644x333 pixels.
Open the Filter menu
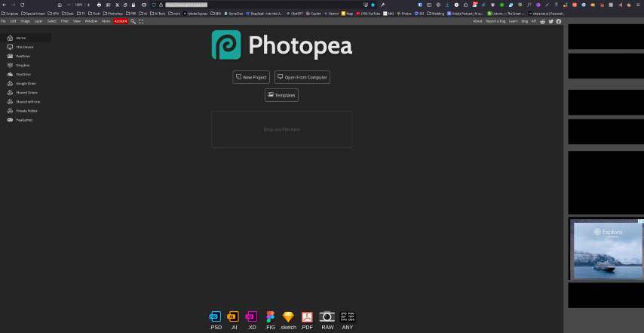65,21
